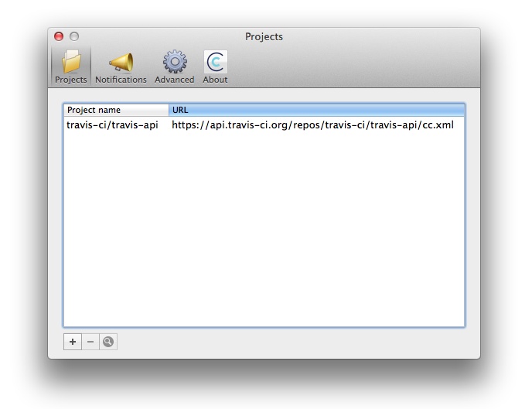
Task: Open the Advanced gear settings
Action: (175, 67)
